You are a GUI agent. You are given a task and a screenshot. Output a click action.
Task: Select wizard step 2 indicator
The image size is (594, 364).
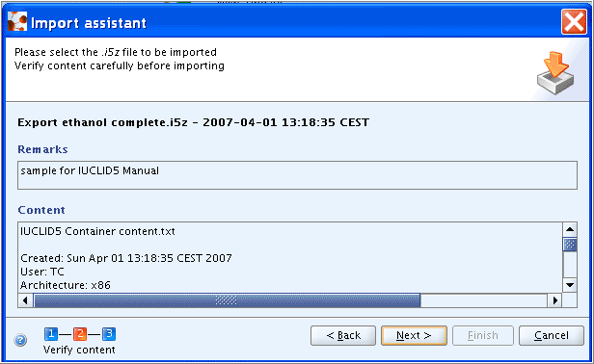point(80,334)
